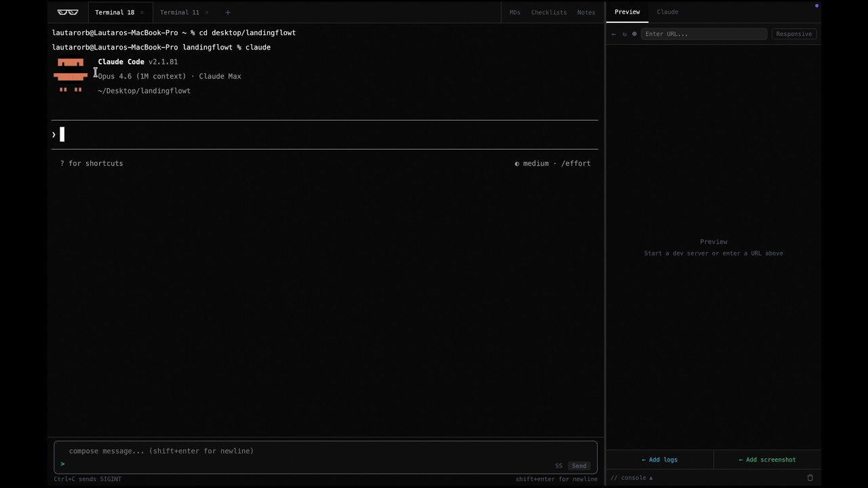
Task: Click Add screenshot button
Action: (768, 460)
